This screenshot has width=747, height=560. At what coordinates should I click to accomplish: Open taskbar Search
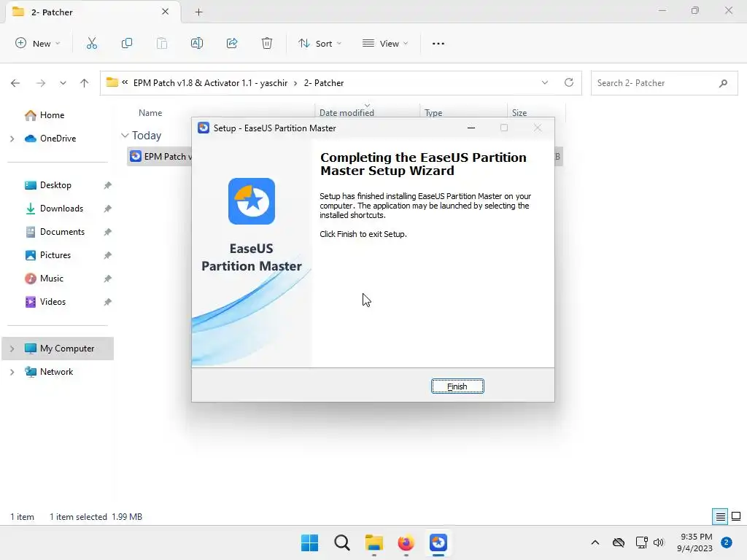(x=342, y=542)
